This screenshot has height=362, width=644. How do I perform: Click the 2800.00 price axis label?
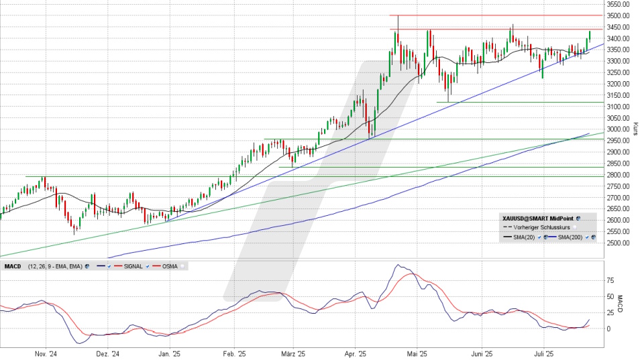[619, 175]
